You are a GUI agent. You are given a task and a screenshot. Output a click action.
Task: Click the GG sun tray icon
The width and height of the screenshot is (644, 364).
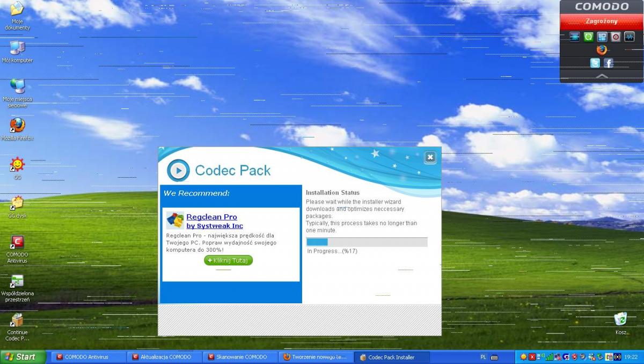pyautogui.click(x=524, y=357)
